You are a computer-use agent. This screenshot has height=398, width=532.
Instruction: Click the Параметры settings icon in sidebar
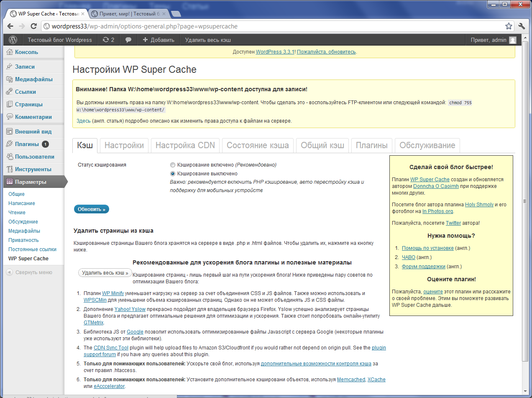click(x=10, y=182)
